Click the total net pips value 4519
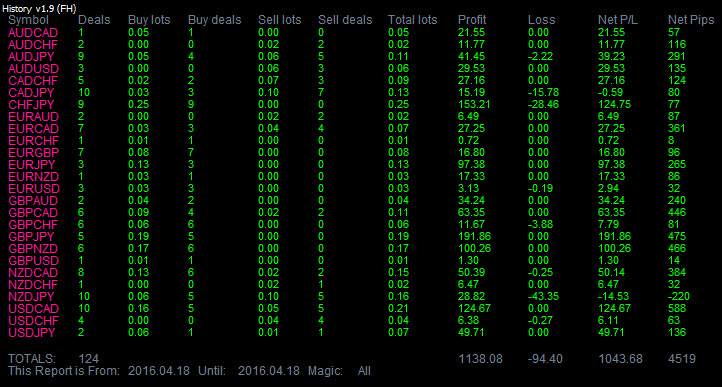 pyautogui.click(x=681, y=359)
